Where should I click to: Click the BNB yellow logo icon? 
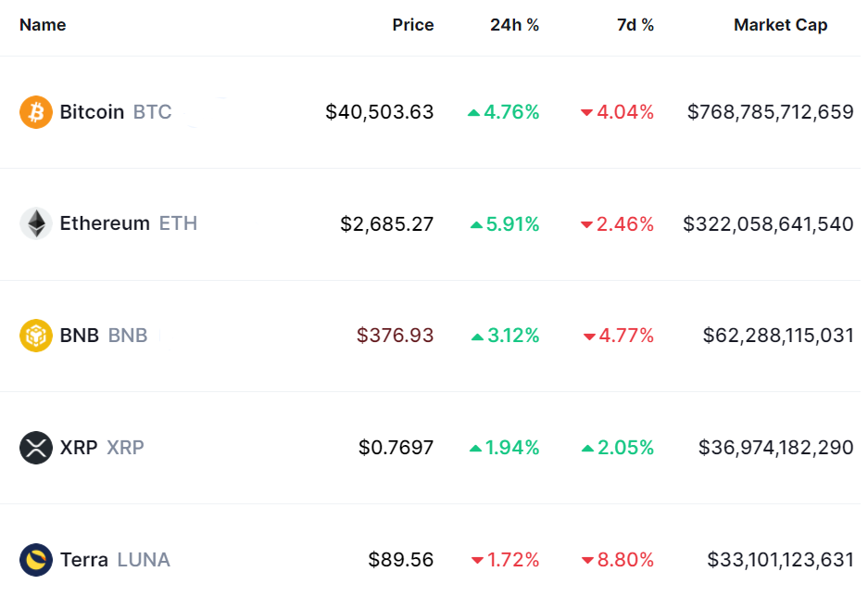point(36,335)
